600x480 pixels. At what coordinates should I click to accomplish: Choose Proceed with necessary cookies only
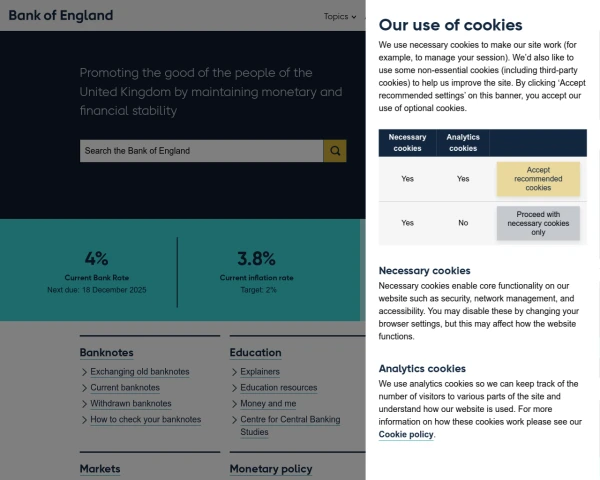pyautogui.click(x=538, y=223)
